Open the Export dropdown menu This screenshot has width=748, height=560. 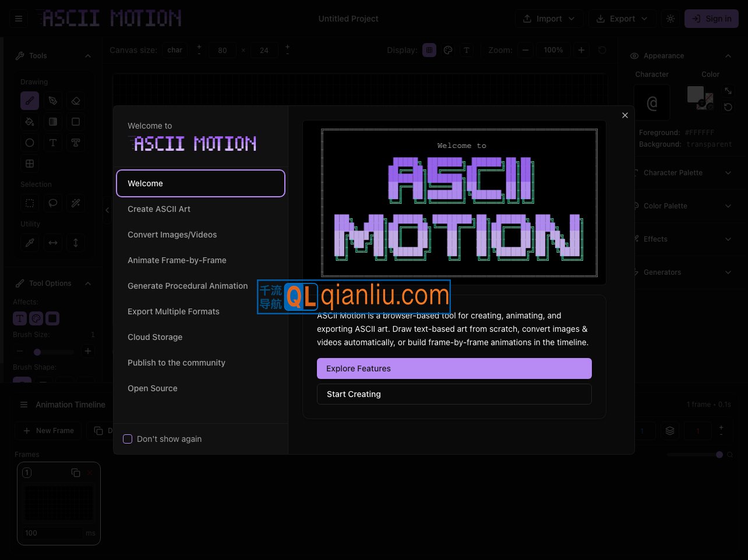click(x=622, y=19)
